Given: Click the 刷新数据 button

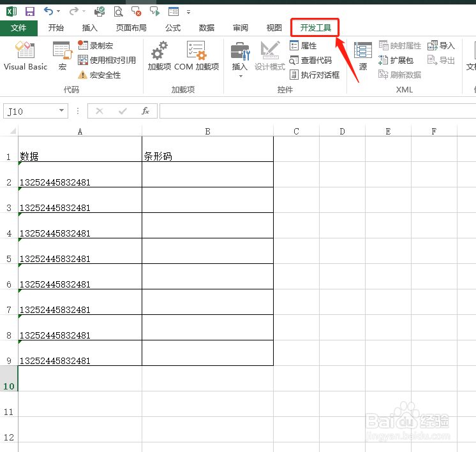Looking at the screenshot, I should coord(400,75).
